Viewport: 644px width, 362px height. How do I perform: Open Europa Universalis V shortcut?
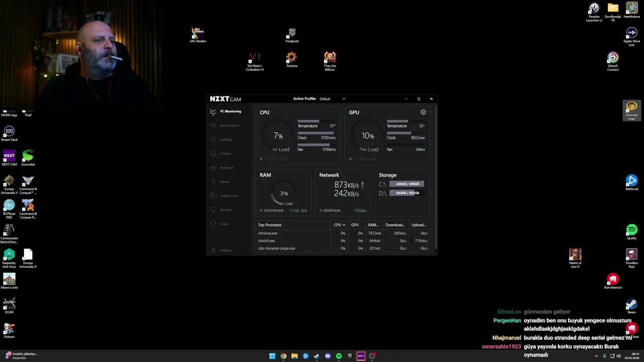[9, 185]
